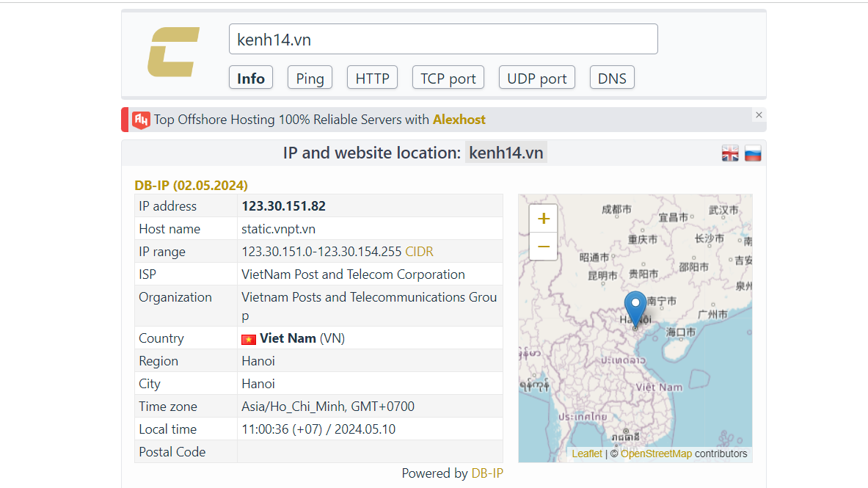
Task: Open the OpenStreetMap contributors link
Action: 656,454
